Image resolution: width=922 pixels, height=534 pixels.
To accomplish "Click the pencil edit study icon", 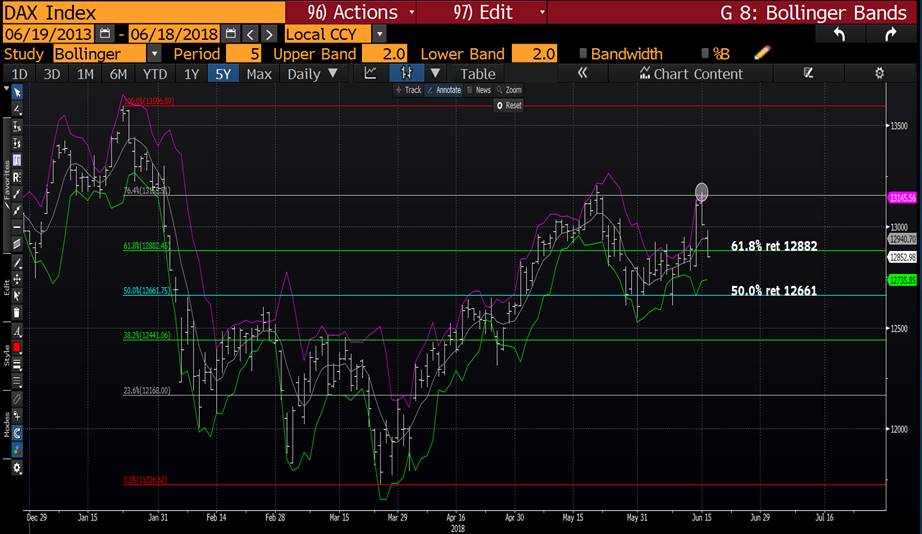I will (762, 54).
